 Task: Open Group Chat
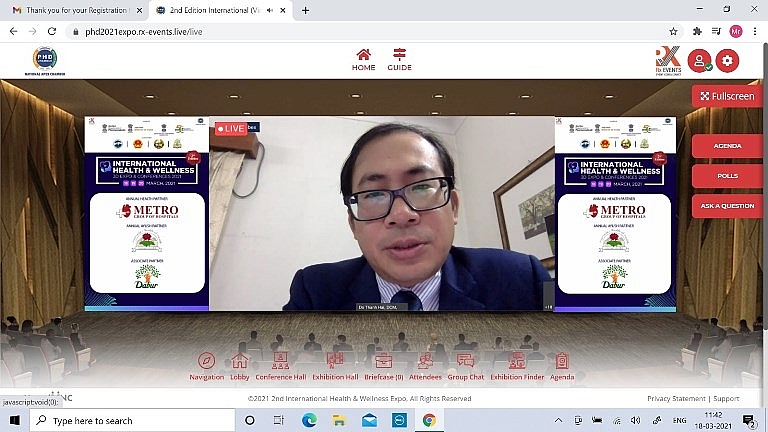click(x=465, y=362)
